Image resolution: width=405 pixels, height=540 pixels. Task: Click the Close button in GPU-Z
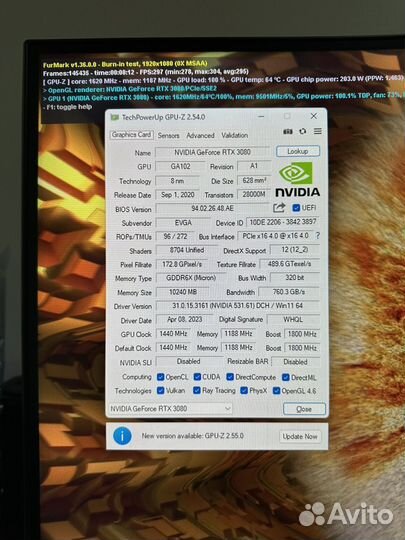304,409
